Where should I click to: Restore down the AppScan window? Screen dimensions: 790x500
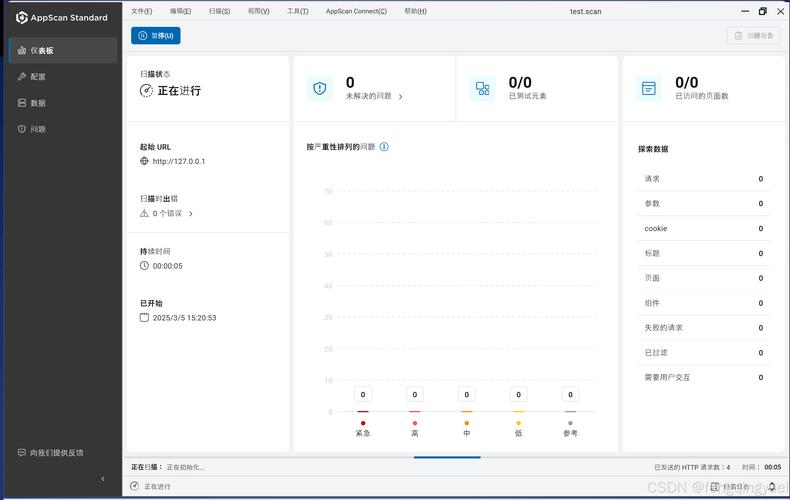(x=763, y=11)
